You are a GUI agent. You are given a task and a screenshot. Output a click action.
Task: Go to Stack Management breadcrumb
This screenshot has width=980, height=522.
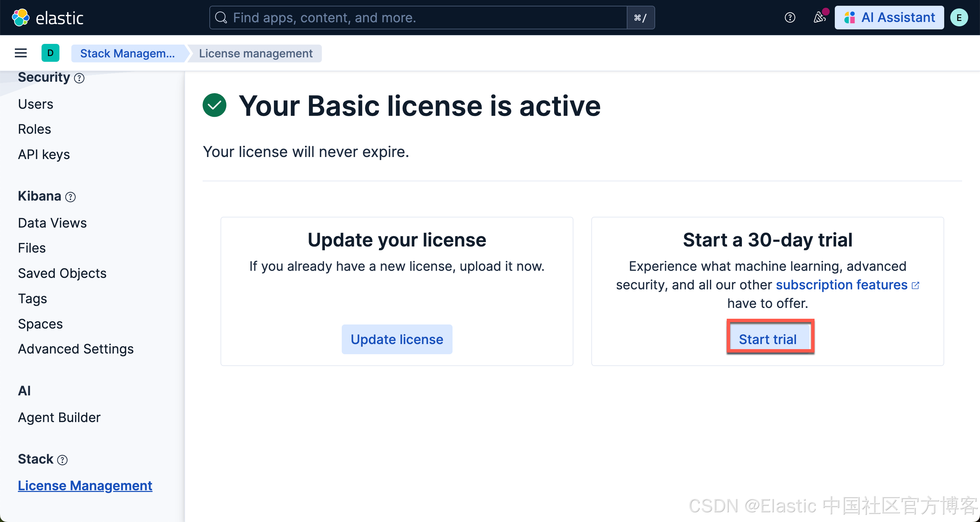point(127,53)
